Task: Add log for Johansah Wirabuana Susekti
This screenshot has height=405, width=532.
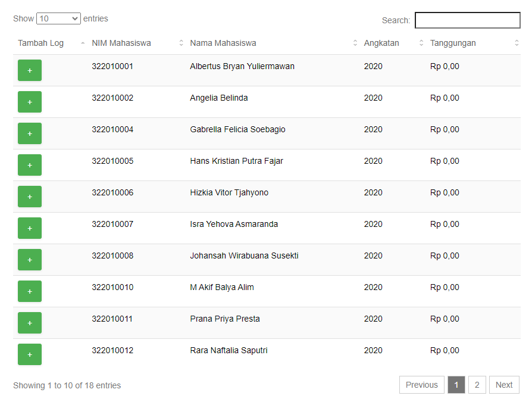Action: coord(30,260)
